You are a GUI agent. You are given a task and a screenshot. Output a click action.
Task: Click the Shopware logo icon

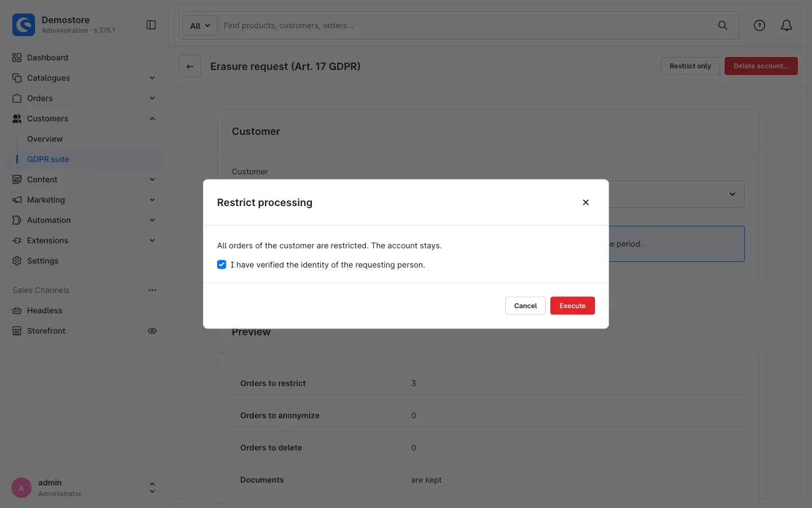point(24,25)
